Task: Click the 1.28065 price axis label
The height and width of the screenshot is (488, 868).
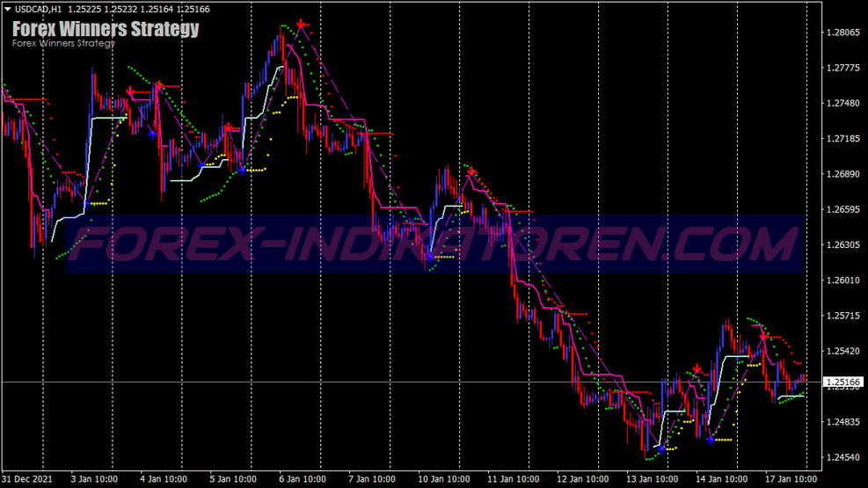Action: coord(842,33)
